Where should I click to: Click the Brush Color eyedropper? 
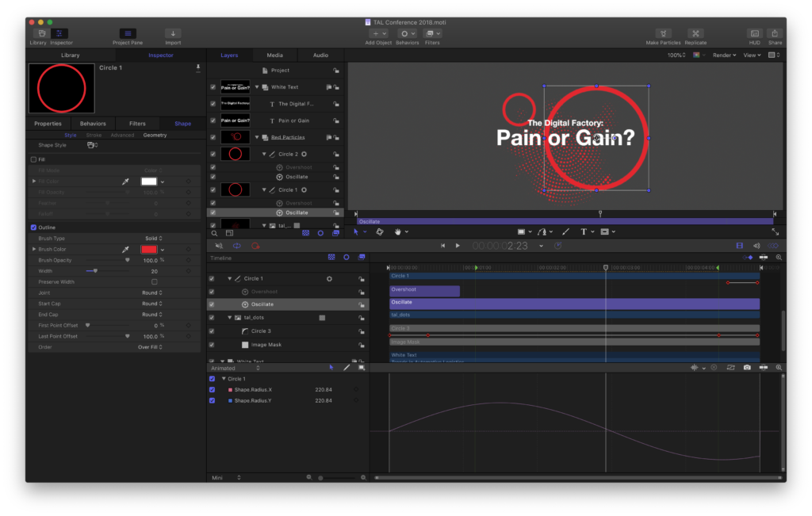pyautogui.click(x=125, y=250)
